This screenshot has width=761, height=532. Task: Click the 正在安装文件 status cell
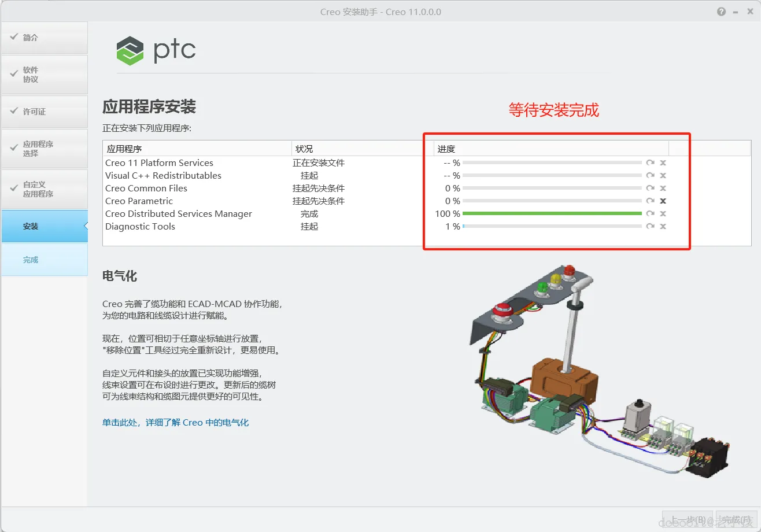[319, 163]
